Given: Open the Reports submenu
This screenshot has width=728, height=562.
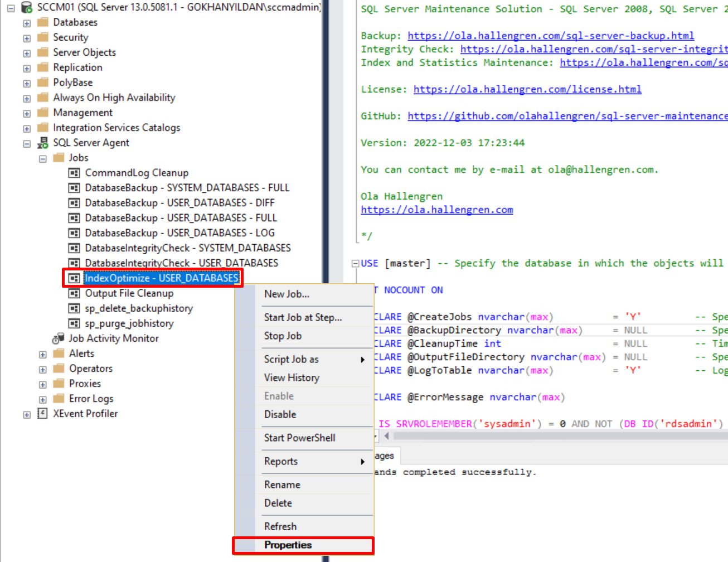Looking at the screenshot, I should tap(304, 461).
